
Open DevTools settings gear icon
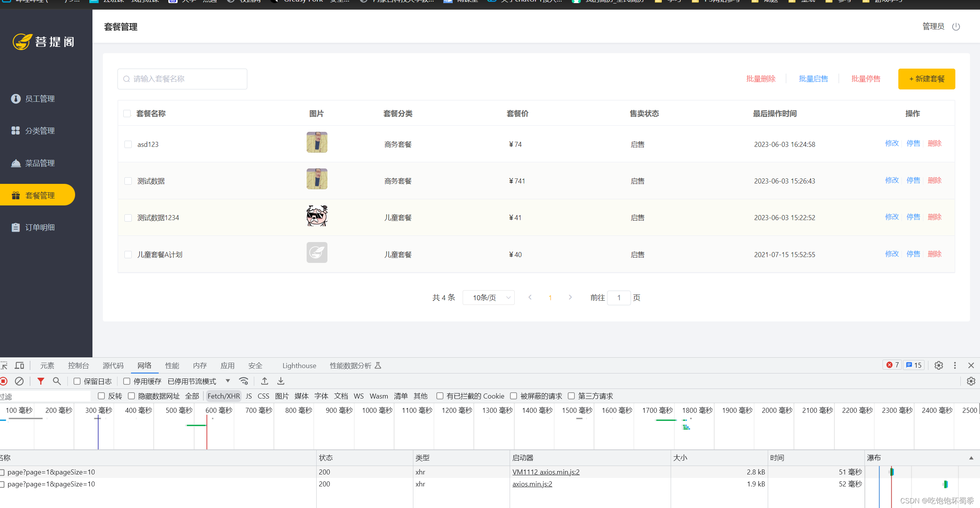point(938,365)
